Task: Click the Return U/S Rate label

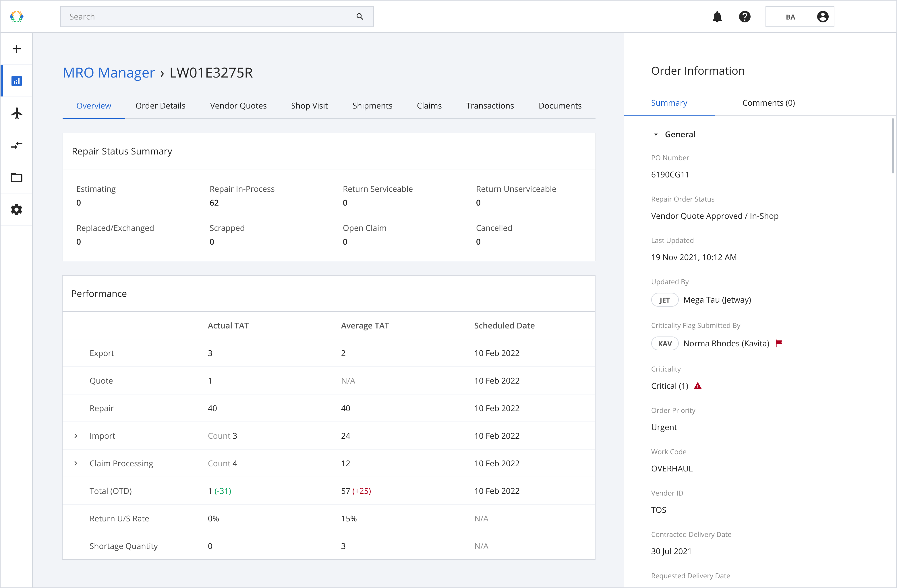Action: pyautogui.click(x=119, y=518)
